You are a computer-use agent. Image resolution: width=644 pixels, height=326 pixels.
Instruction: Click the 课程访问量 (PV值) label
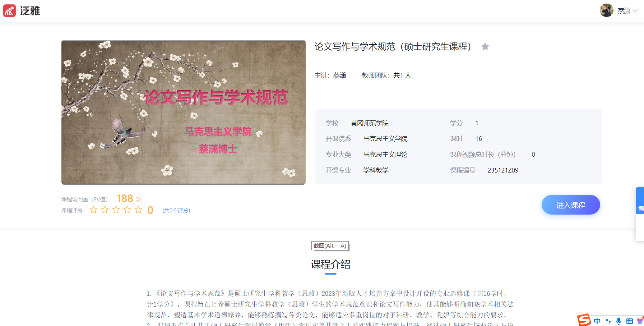pos(84,199)
